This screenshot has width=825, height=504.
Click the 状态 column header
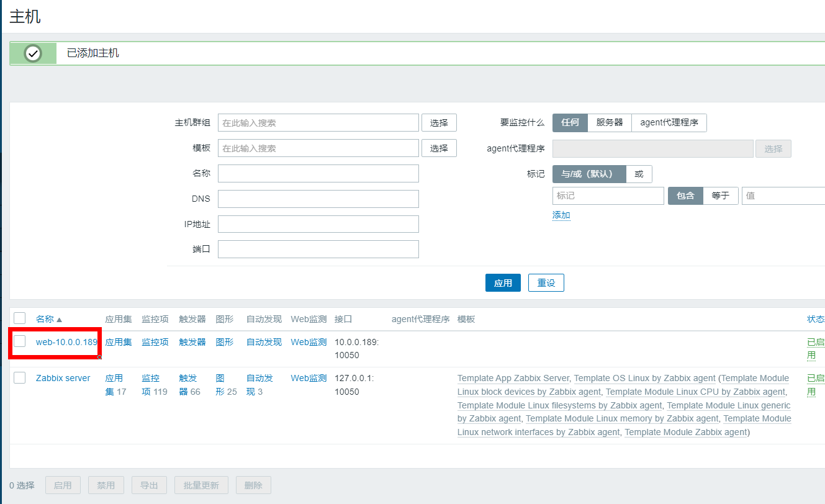816,319
